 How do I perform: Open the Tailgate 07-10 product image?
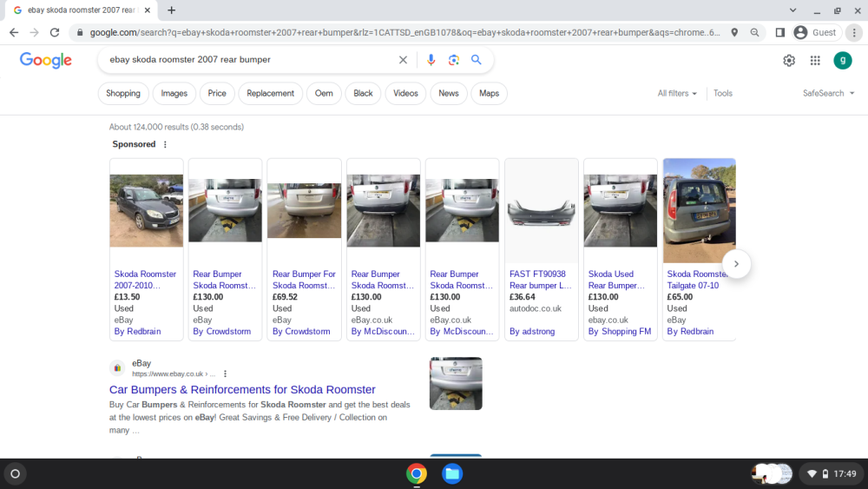pyautogui.click(x=699, y=210)
